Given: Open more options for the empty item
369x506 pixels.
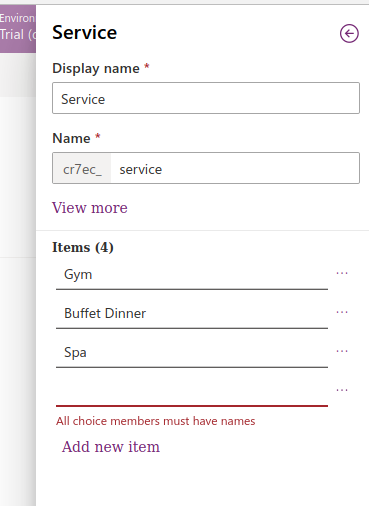Looking at the screenshot, I should pos(342,390).
